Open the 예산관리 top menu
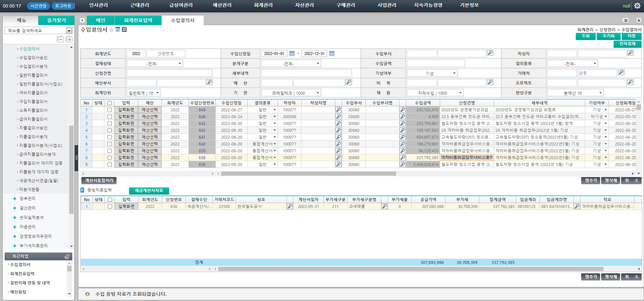The image size is (644, 301). pyautogui.click(x=222, y=5)
